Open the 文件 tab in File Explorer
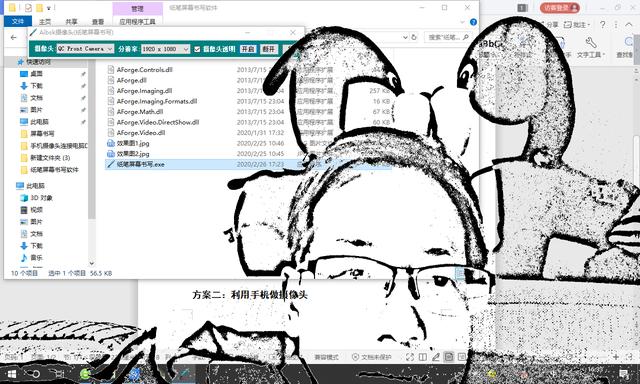The height and width of the screenshot is (384, 640). (x=18, y=21)
